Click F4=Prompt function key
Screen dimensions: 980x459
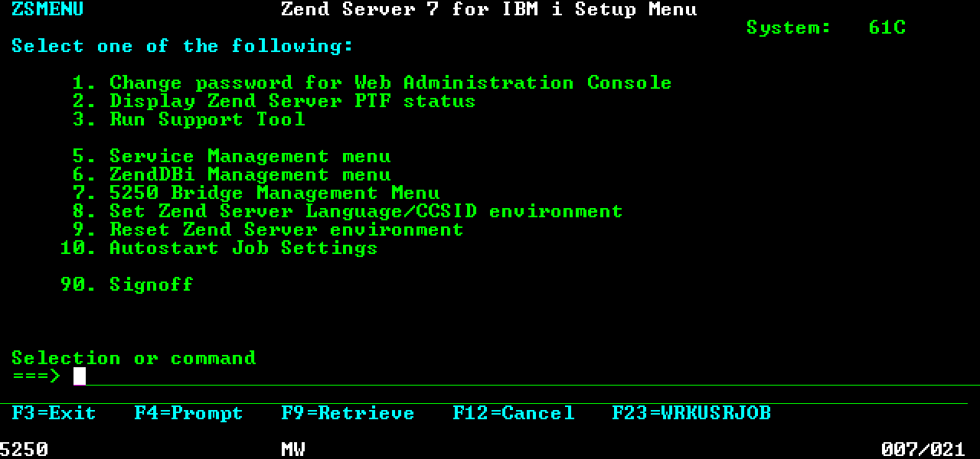(188, 413)
